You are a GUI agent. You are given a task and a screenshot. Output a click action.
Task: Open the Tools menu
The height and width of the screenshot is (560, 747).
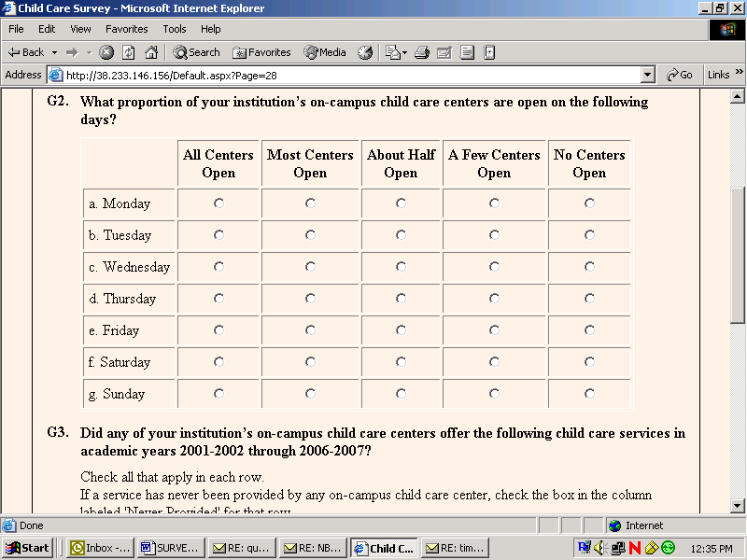[x=175, y=29]
